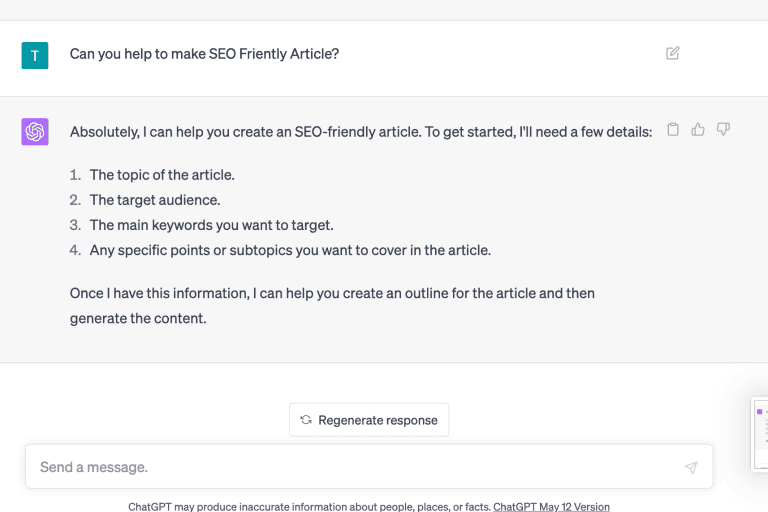Click the teal user avatar "T"

click(35, 55)
